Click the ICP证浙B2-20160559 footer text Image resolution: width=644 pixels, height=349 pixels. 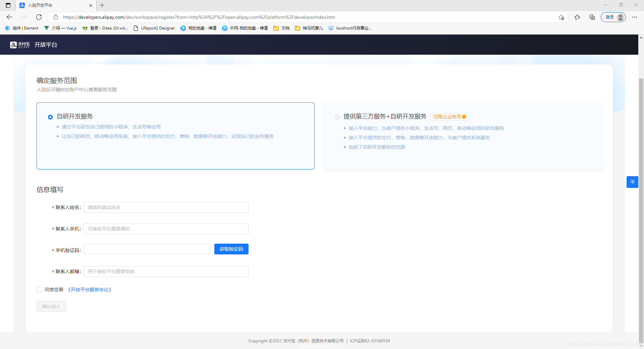370,341
